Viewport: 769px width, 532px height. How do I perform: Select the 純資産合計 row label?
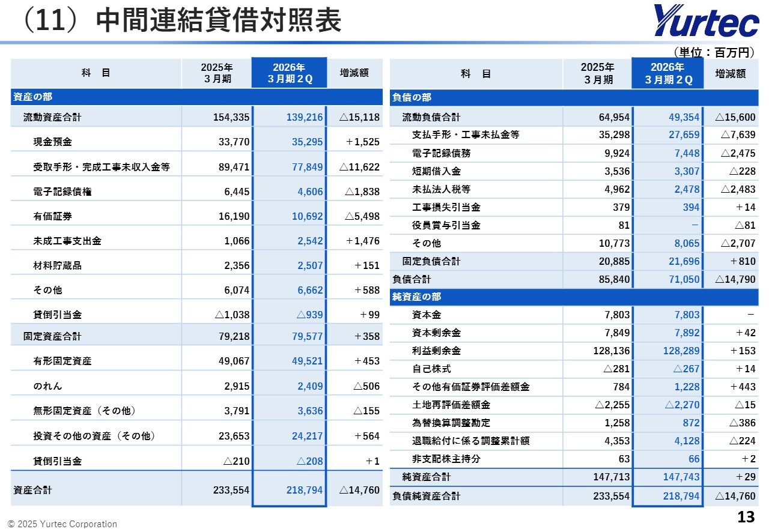point(427,477)
